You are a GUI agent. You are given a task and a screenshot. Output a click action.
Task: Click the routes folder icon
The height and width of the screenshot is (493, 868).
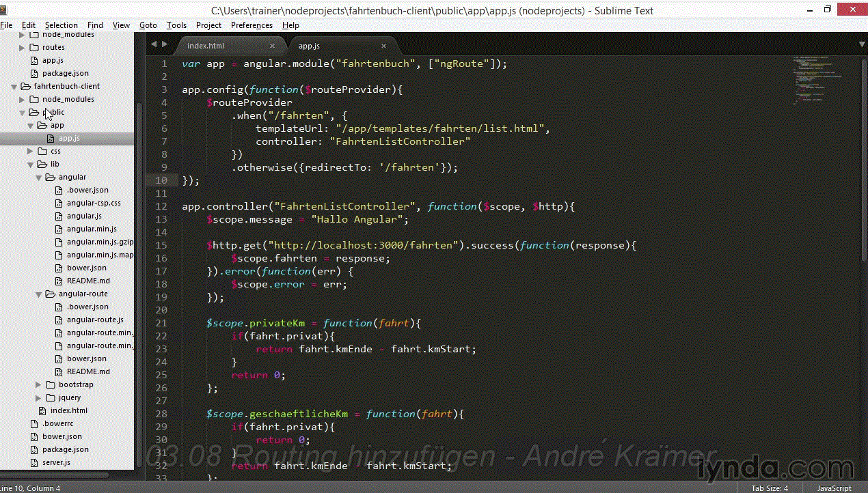pyautogui.click(x=33, y=47)
